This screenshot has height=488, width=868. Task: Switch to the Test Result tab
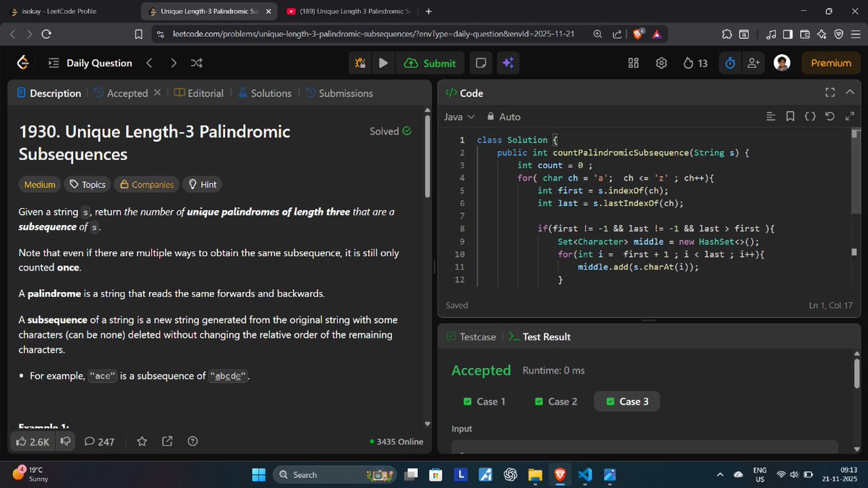pos(540,336)
